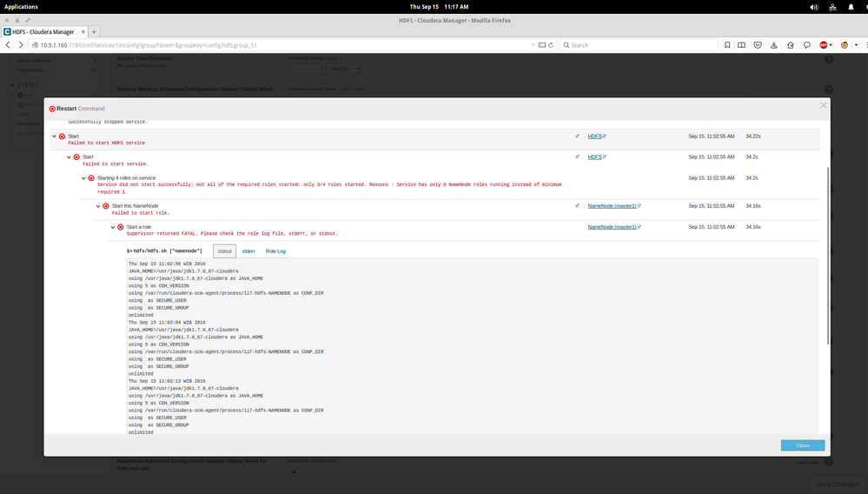Click the first 'Thu Sep 15 11:02:56 WIB 2016' log line

click(167, 264)
